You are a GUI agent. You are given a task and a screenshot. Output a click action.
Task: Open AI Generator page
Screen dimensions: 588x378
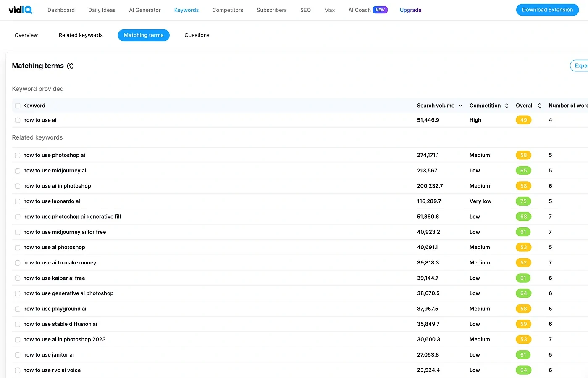[145, 10]
